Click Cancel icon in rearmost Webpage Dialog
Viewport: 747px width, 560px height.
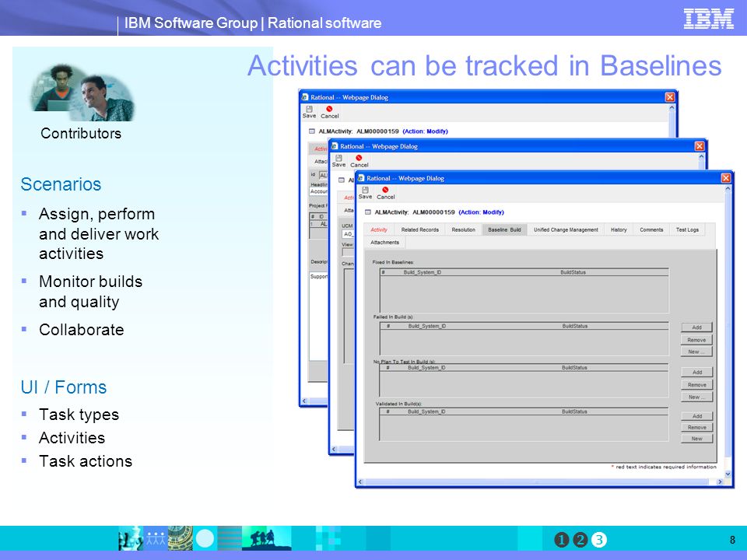329,109
